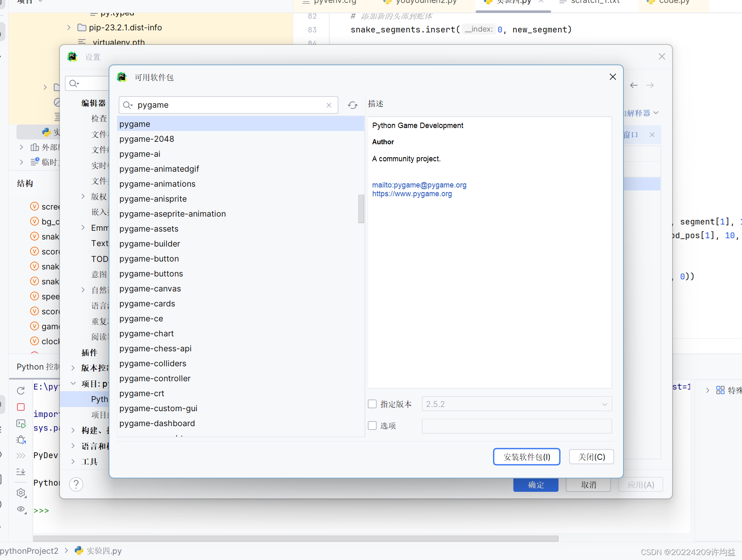Select pygame-button in package list
This screenshot has height=560, width=742.
pyautogui.click(x=241, y=259)
